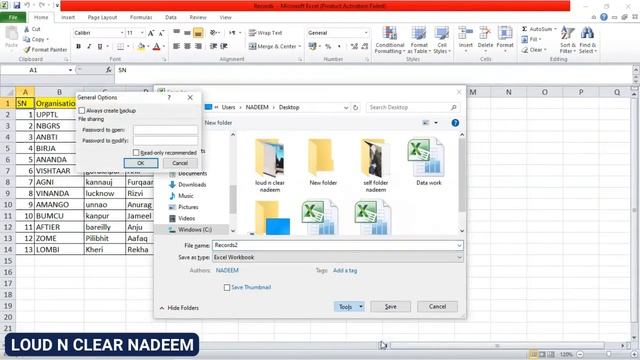
Task: Check Read-only recommended option
Action: click(136, 153)
